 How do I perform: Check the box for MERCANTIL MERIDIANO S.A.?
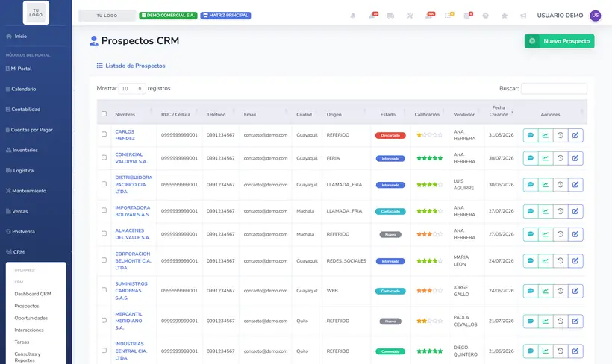[104, 320]
